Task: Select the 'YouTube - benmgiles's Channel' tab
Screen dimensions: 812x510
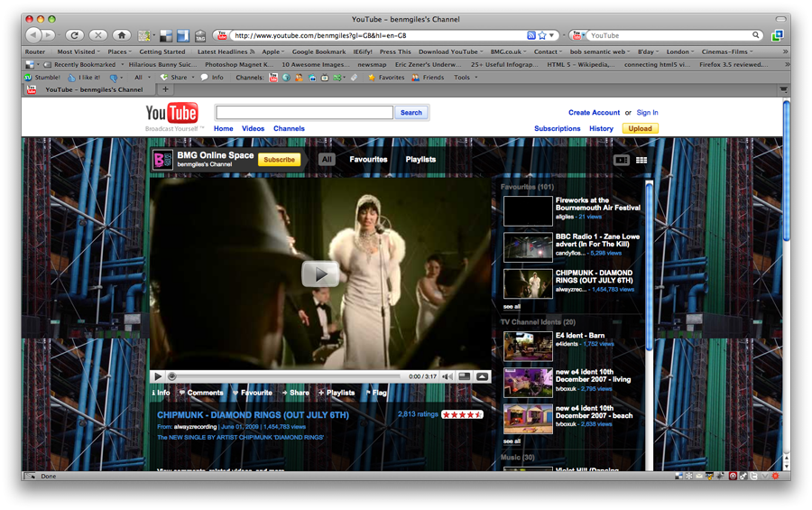Action: point(89,89)
